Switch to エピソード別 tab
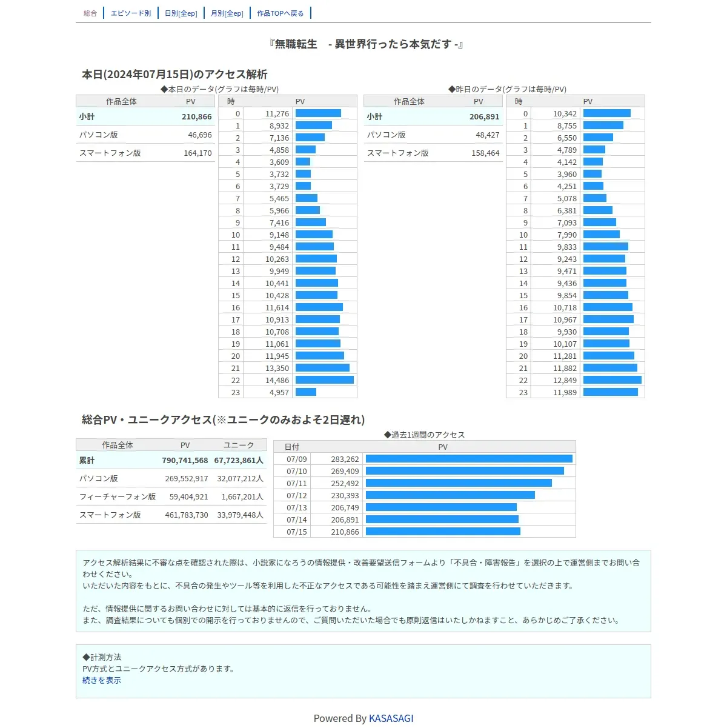 (131, 13)
